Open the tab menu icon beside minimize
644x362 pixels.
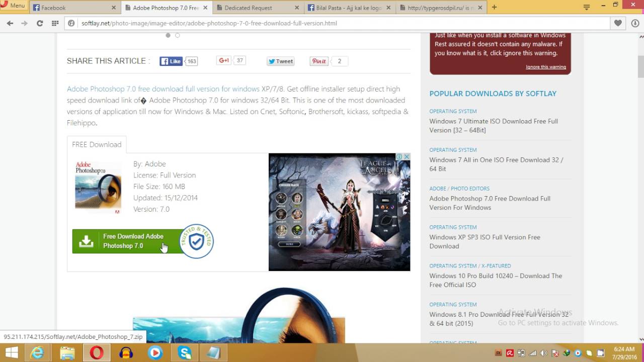click(587, 7)
